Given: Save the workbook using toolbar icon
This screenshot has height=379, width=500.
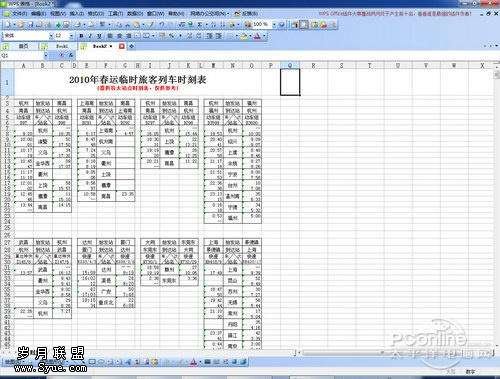Looking at the screenshot, I should pos(31,24).
